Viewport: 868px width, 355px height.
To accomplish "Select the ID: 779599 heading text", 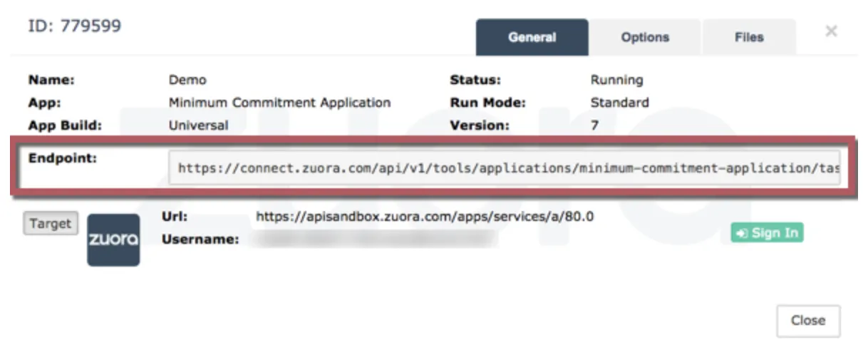I will point(74,26).
